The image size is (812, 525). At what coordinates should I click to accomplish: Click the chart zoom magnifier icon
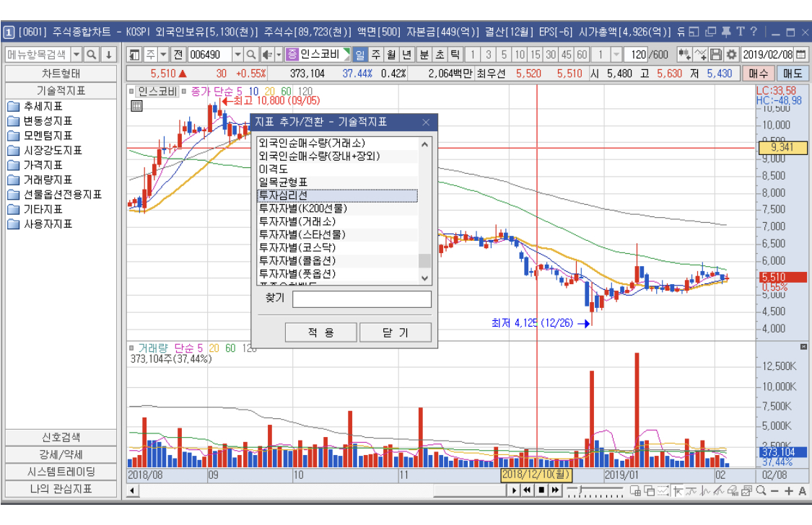[761, 490]
